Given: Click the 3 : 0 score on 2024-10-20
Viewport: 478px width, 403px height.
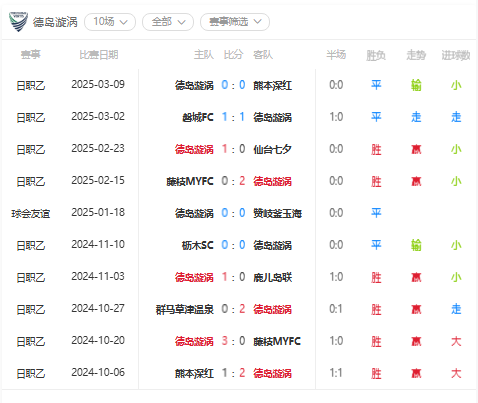Looking at the screenshot, I should point(233,341).
